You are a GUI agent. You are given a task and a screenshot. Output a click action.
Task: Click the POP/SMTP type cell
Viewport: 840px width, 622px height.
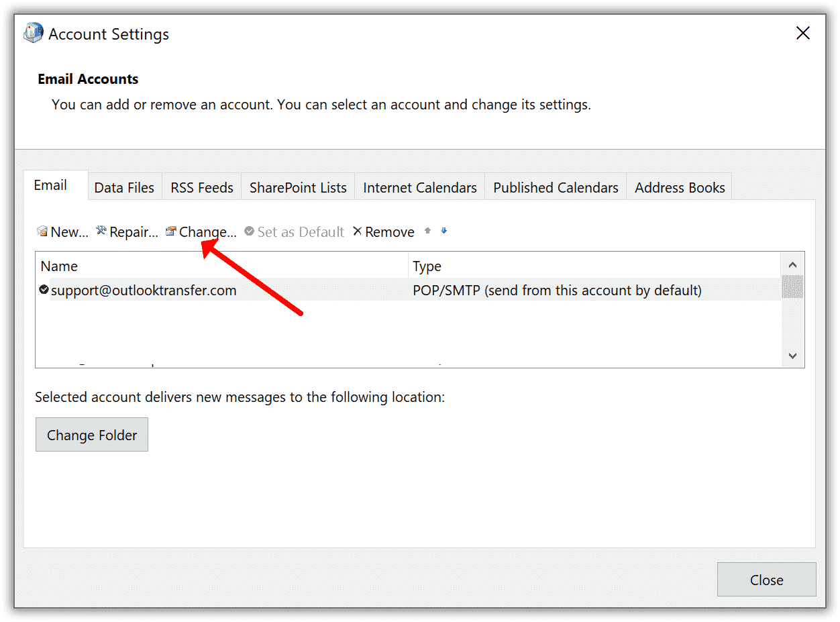[x=557, y=291]
